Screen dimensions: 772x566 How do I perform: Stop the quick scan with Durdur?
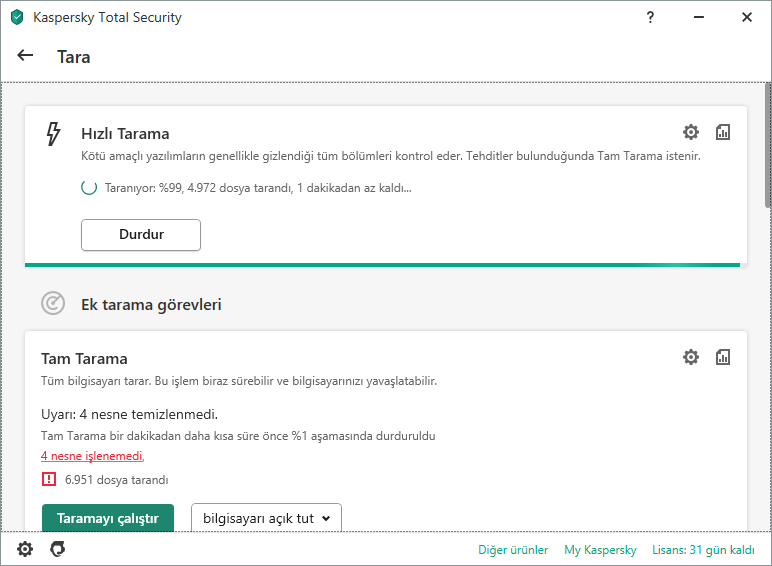141,235
